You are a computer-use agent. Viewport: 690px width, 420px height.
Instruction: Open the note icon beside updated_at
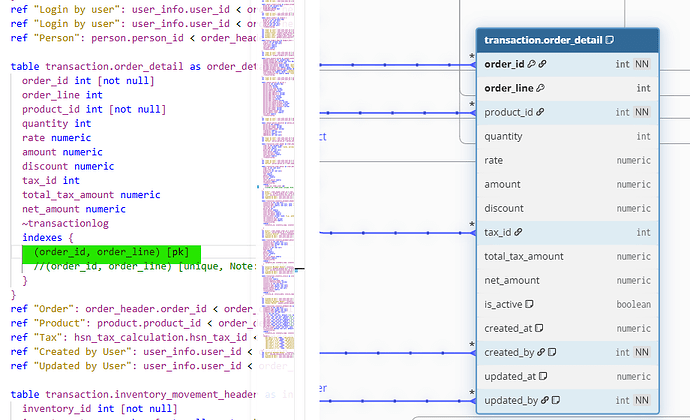543,376
